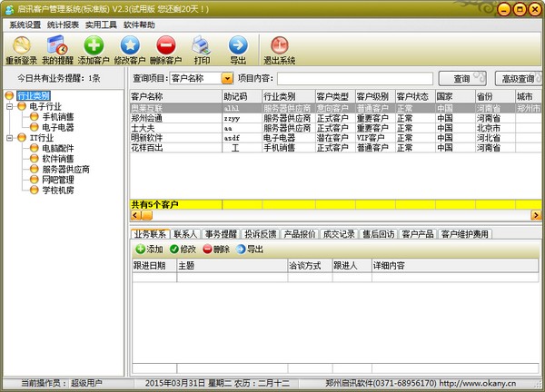Switch to the 事务提醒 tab
Viewport: 545px width, 392px height.
[x=221, y=234]
